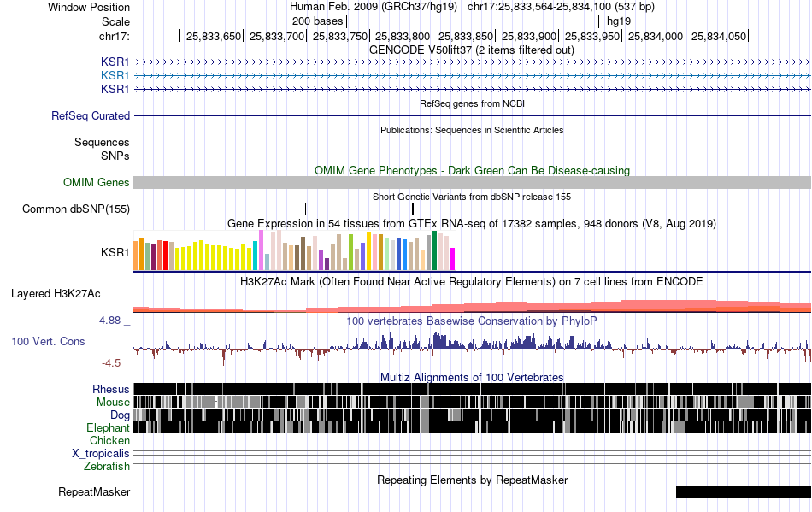Open the RefSeq Curated track label
Screen dimensions: 812x512
pyautogui.click(x=91, y=116)
